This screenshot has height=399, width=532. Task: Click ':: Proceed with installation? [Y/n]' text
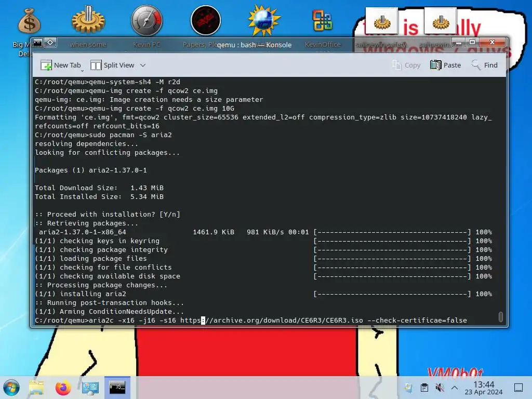pyautogui.click(x=108, y=215)
